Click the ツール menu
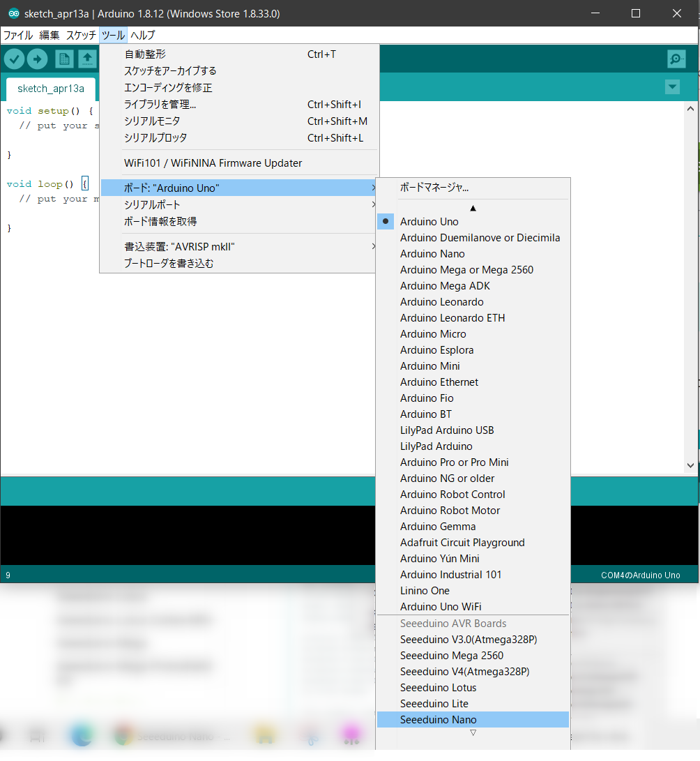 pyautogui.click(x=113, y=35)
